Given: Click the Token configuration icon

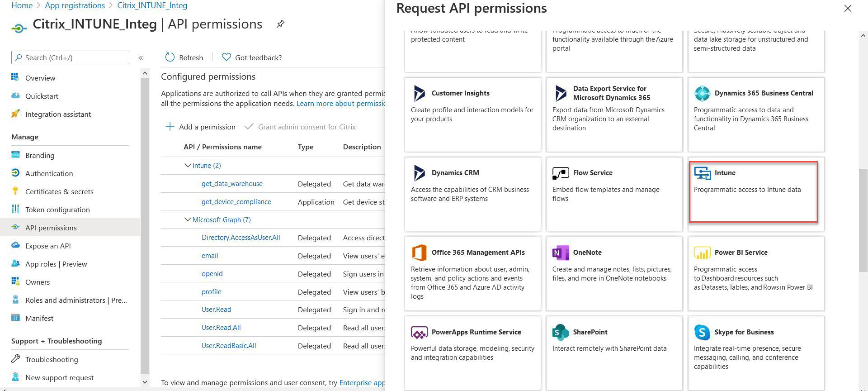Looking at the screenshot, I should click(x=15, y=209).
